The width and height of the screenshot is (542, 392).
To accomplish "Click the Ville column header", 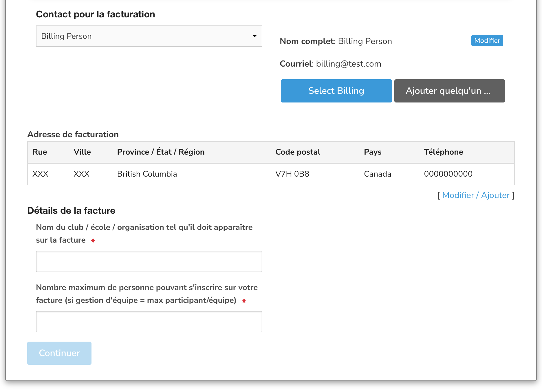I will (x=82, y=152).
